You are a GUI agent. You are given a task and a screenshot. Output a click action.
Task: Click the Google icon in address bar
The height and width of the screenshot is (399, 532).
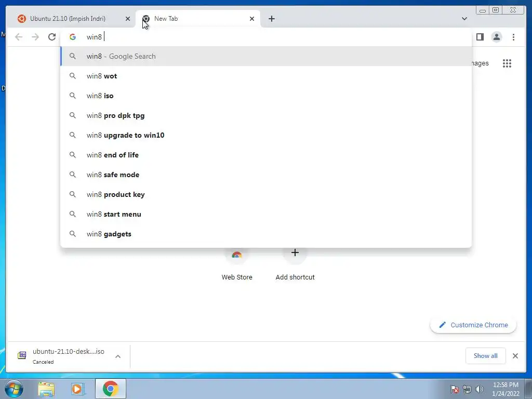click(73, 37)
